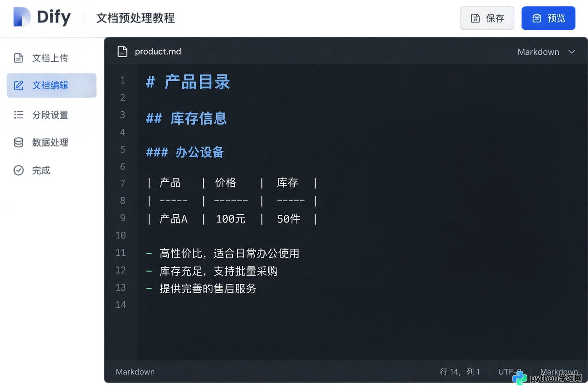Click line number 10 in gutter
The image size is (588, 392).
(121, 235)
